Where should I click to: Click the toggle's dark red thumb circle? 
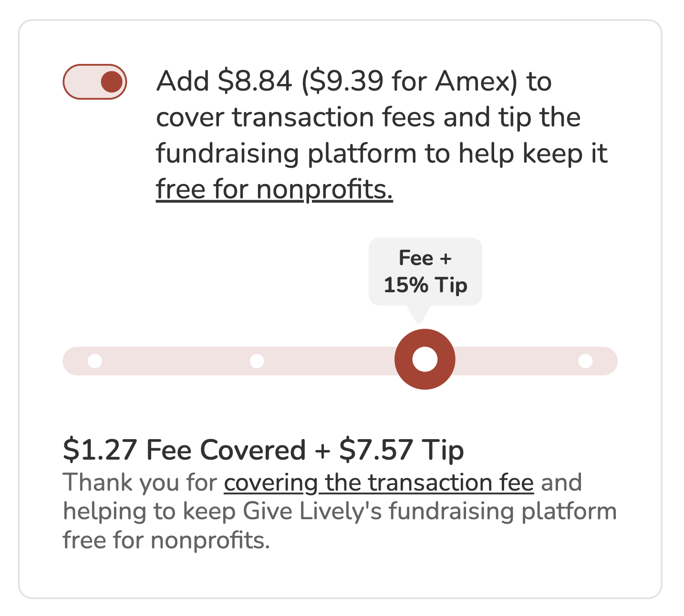point(111,81)
